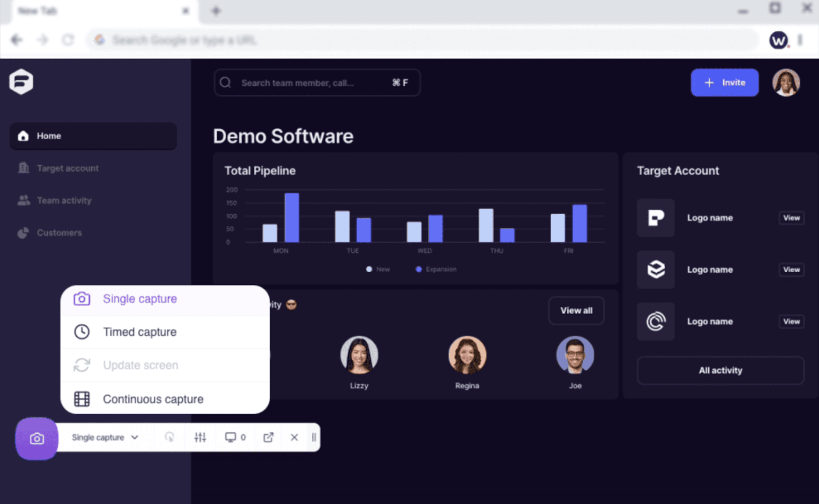Open the capture settings sliders icon
Image resolution: width=819 pixels, height=504 pixels.
[x=200, y=437]
